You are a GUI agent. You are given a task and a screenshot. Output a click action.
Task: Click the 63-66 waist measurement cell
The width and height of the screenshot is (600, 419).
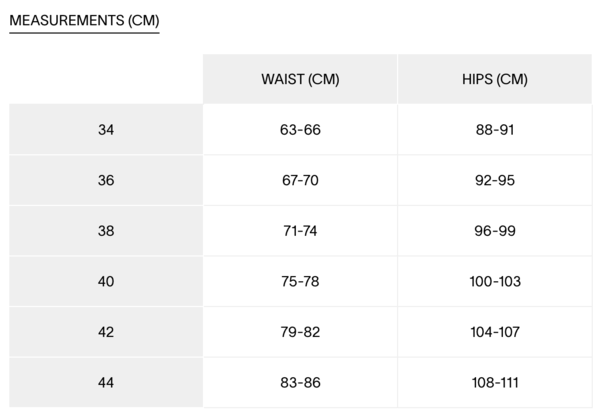[300, 130]
